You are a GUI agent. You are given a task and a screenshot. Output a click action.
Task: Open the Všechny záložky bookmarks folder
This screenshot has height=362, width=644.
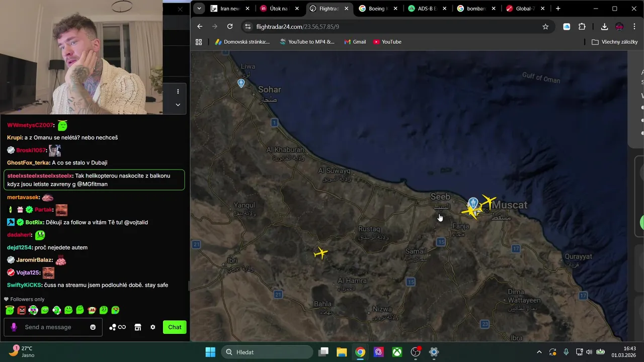pos(615,42)
